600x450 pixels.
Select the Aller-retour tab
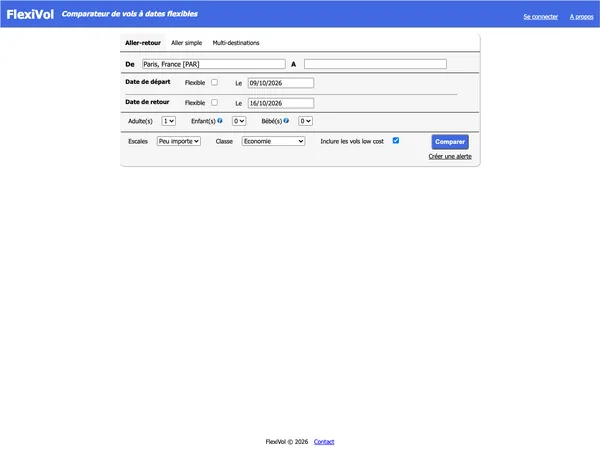(x=143, y=43)
